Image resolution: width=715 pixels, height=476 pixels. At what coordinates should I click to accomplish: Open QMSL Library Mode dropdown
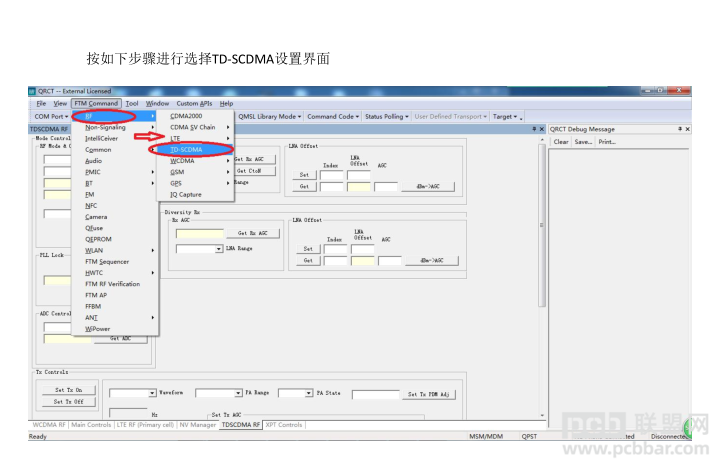(269, 116)
